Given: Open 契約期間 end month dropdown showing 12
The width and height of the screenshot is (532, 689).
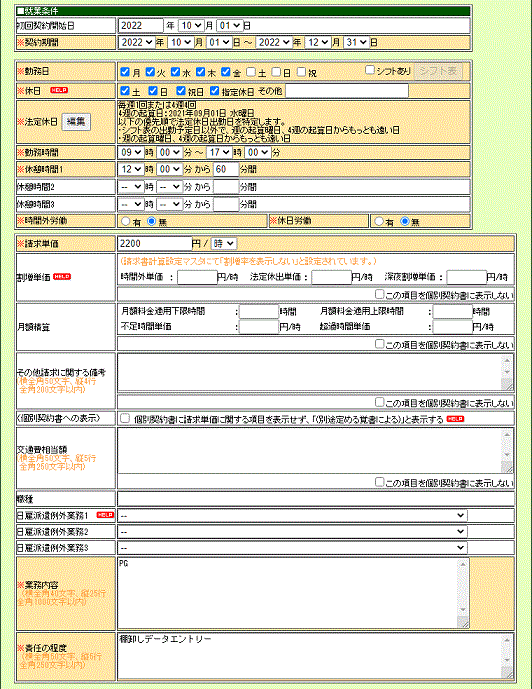Looking at the screenshot, I should 318,42.
